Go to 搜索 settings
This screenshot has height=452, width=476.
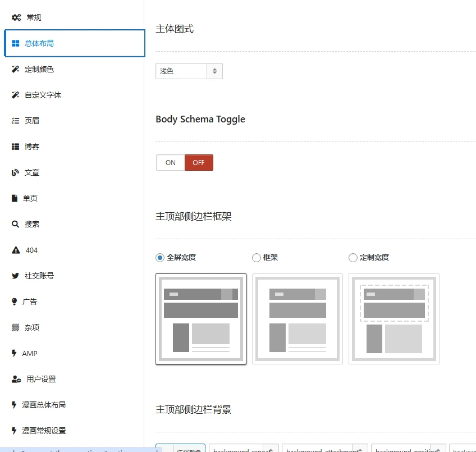(x=31, y=223)
